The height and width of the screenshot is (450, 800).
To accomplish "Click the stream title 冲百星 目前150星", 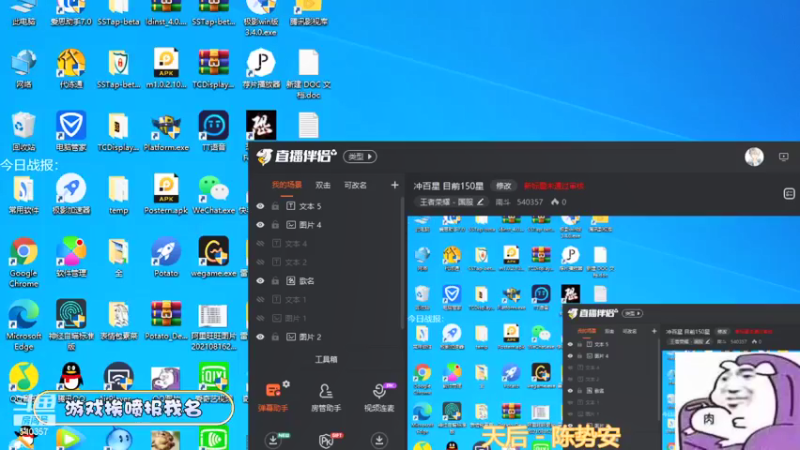I will pos(448,186).
